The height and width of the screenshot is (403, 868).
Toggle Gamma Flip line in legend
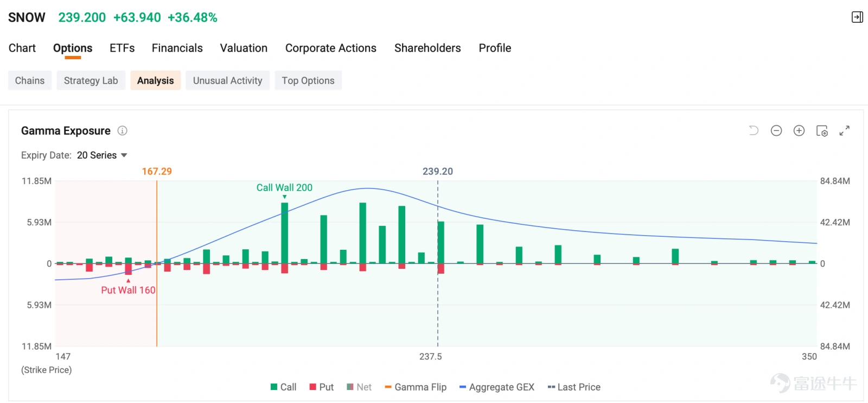pos(416,387)
